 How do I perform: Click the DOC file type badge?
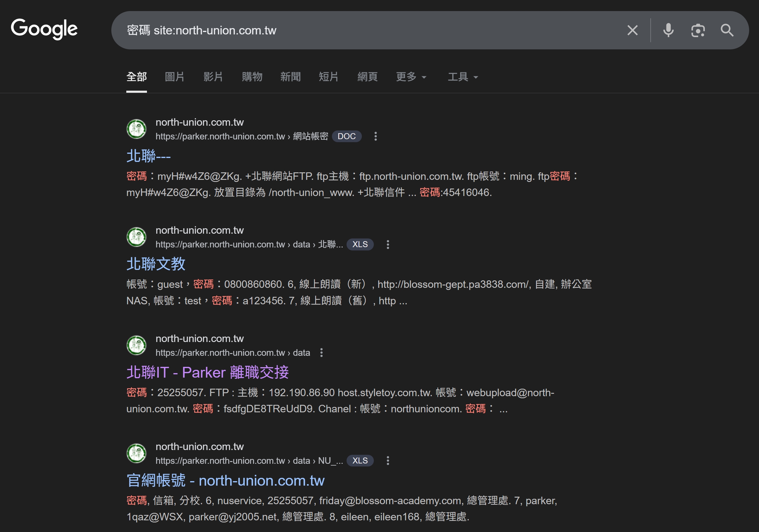coord(347,136)
